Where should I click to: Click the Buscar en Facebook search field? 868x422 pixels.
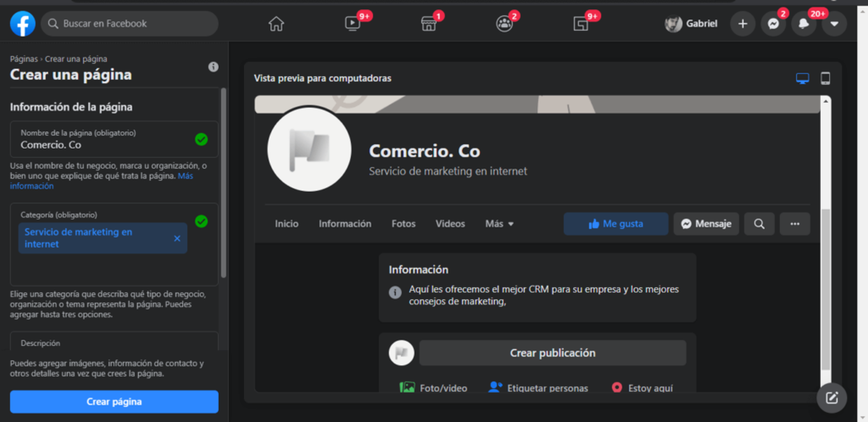click(x=129, y=23)
